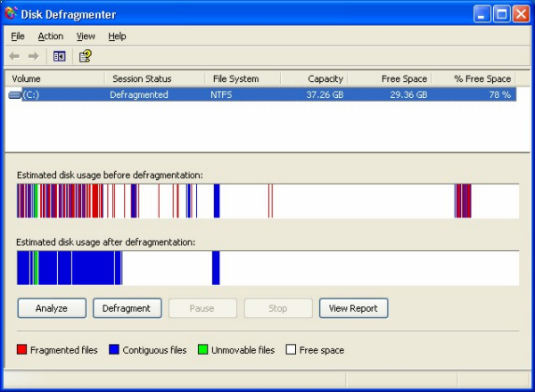The height and width of the screenshot is (392, 535).
Task: Select the (C:) volume row label
Action: [31, 94]
